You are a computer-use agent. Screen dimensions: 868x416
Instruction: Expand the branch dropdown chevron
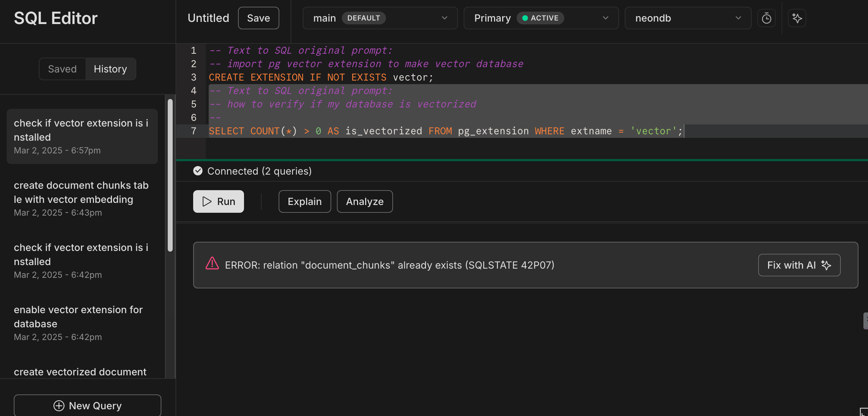(445, 18)
